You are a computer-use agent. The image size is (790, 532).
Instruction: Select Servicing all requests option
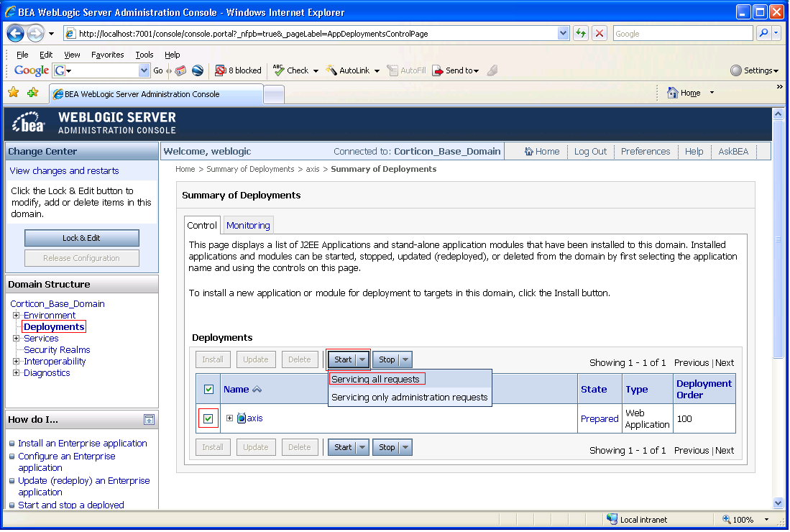click(375, 380)
